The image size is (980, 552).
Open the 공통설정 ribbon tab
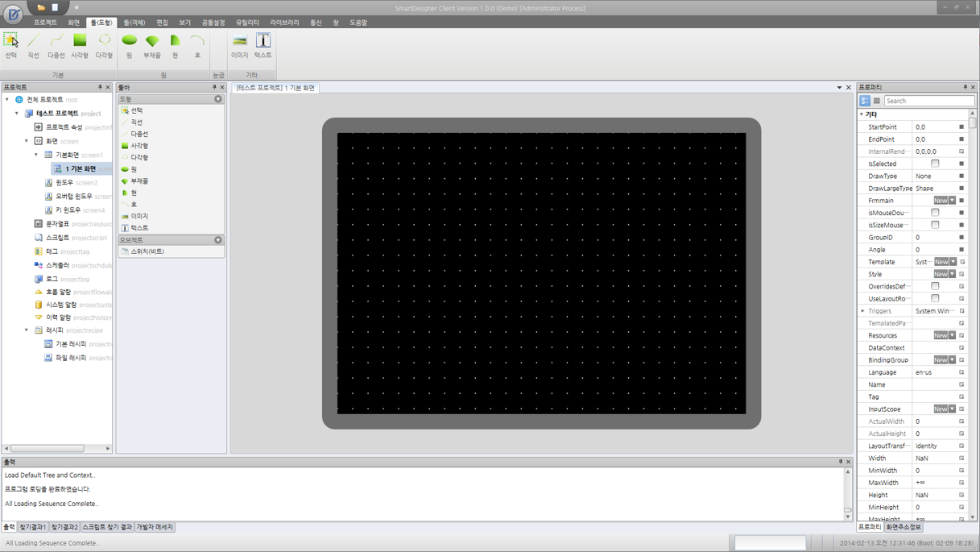coord(213,23)
